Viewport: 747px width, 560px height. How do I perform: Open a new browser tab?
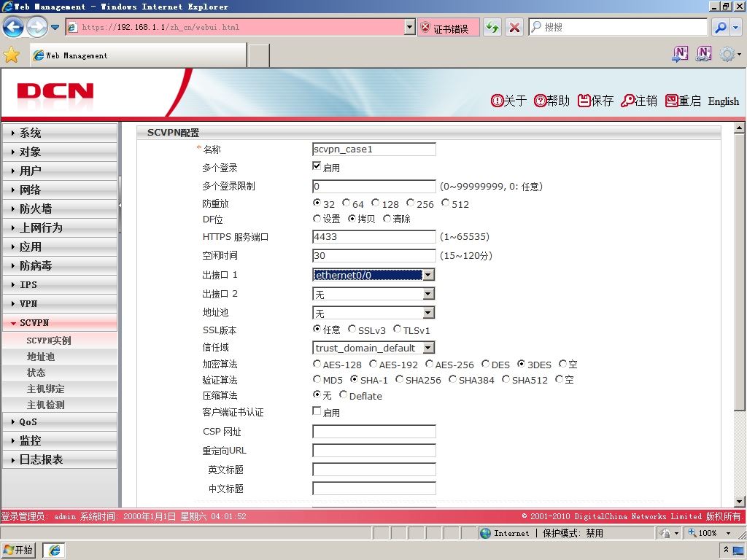point(259,55)
